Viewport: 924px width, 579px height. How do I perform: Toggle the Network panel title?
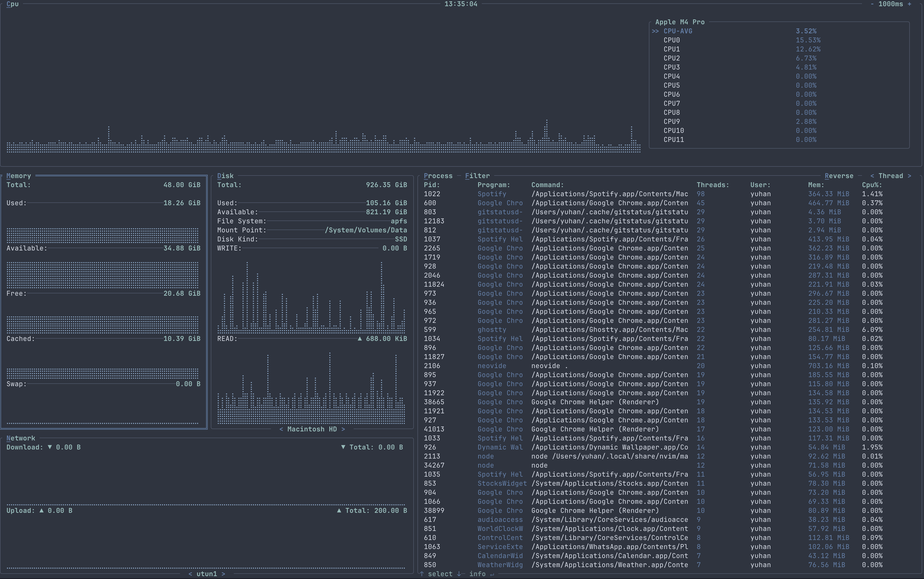pyautogui.click(x=21, y=438)
